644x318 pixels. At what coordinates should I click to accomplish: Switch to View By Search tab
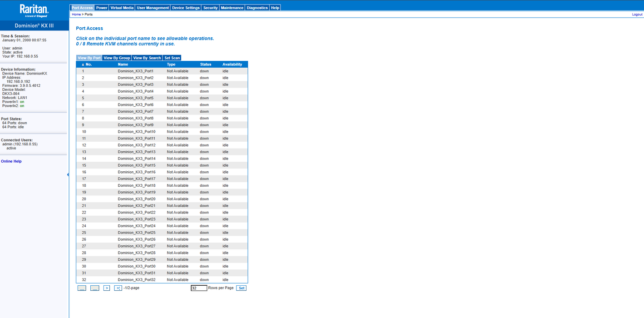(147, 58)
